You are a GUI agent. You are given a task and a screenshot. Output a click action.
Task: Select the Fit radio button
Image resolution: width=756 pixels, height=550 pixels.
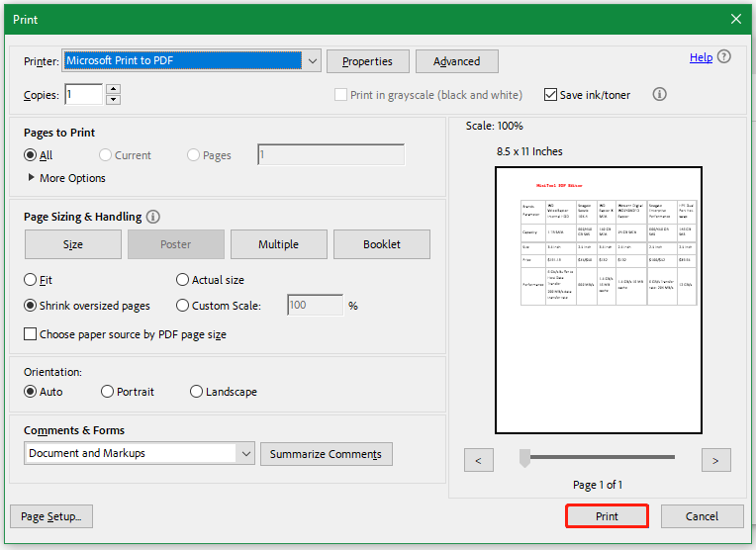pyautogui.click(x=30, y=280)
